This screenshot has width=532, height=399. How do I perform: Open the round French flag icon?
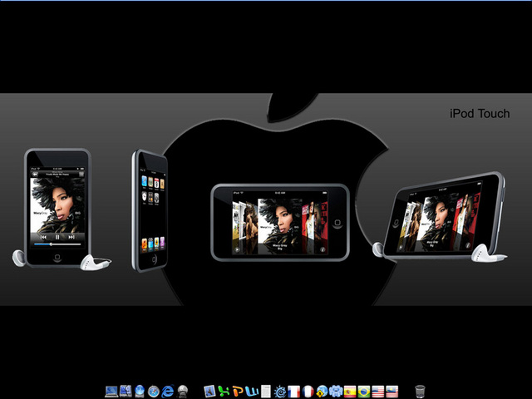click(308, 392)
